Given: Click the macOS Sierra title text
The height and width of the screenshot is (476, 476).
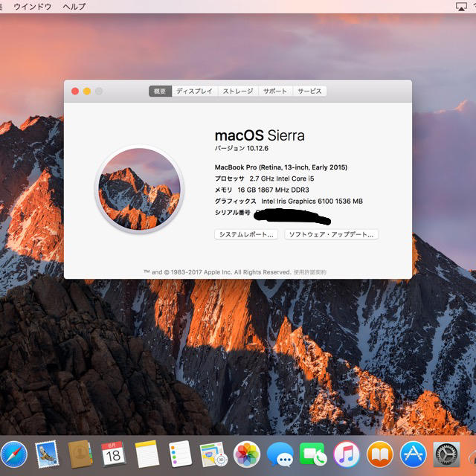Looking at the screenshot, I should [x=260, y=135].
